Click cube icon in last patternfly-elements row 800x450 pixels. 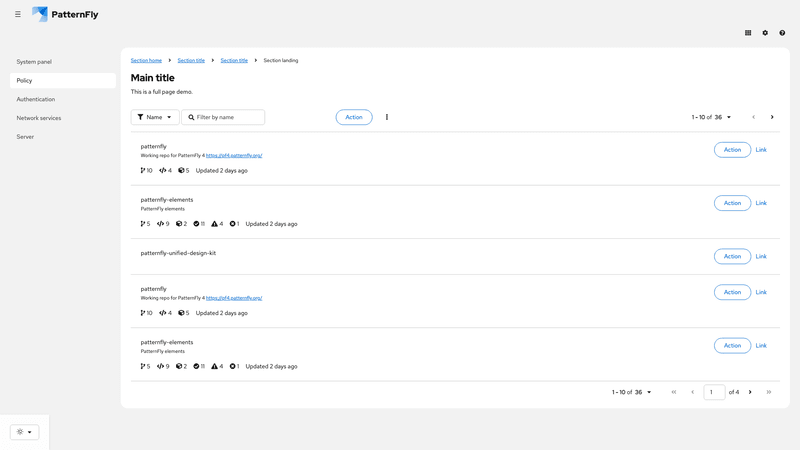pyautogui.click(x=179, y=366)
